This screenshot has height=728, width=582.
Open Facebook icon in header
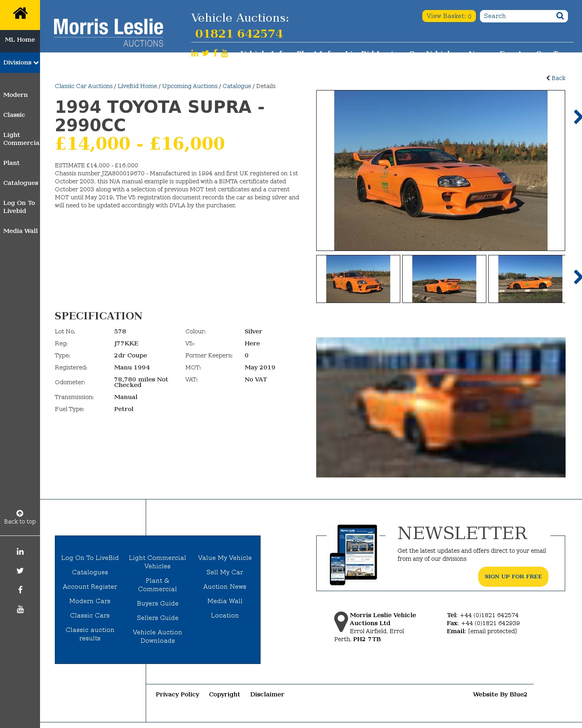coord(215,53)
